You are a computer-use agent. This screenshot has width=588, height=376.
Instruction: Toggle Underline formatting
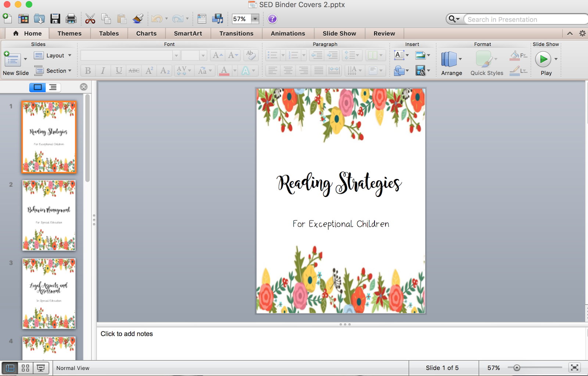tap(119, 71)
